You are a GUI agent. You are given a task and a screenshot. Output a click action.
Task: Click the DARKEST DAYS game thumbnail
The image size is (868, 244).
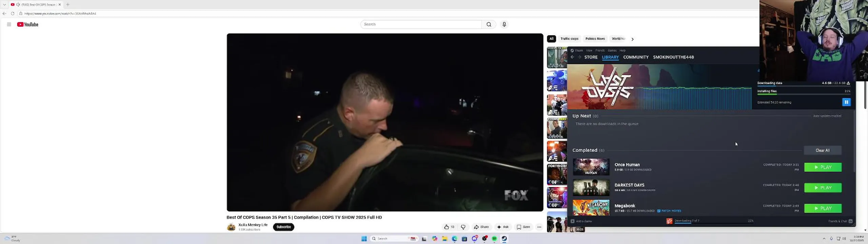591,188
